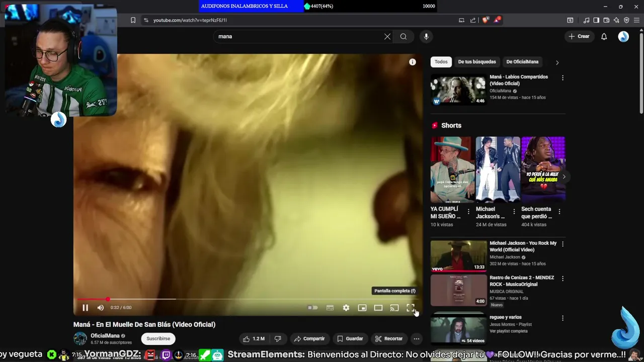Open browser media control music icon
Screen dimensions: 644x362
pos(586,20)
